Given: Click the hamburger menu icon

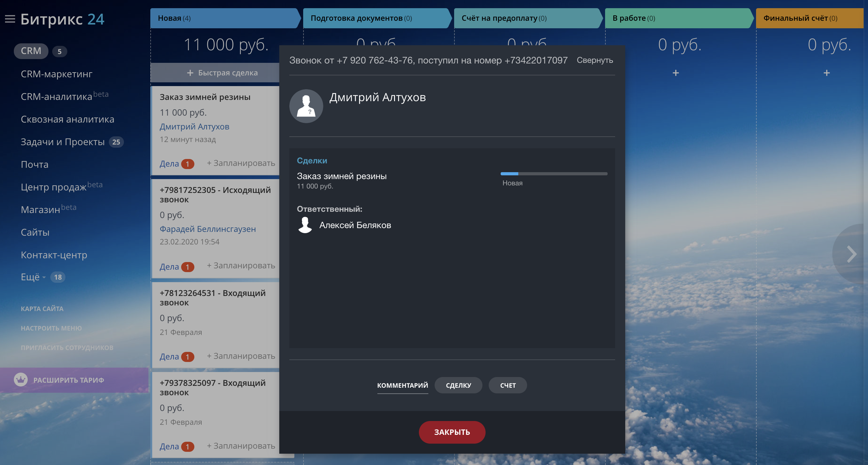Looking at the screenshot, I should 10,19.
